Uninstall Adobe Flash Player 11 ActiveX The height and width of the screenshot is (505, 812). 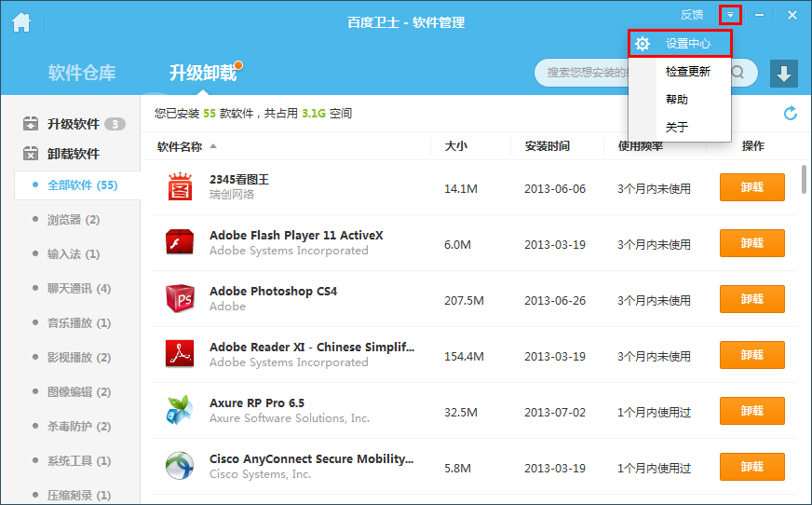[x=751, y=243]
